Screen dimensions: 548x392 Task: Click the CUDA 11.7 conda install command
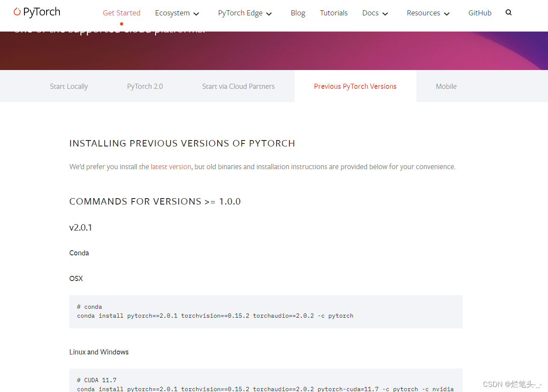coord(265,389)
